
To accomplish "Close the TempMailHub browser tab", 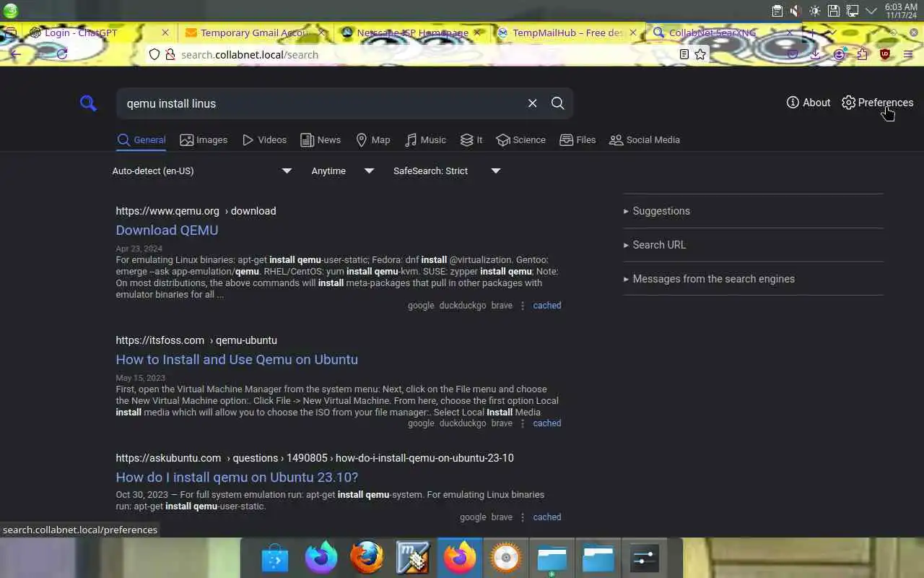I will [633, 33].
